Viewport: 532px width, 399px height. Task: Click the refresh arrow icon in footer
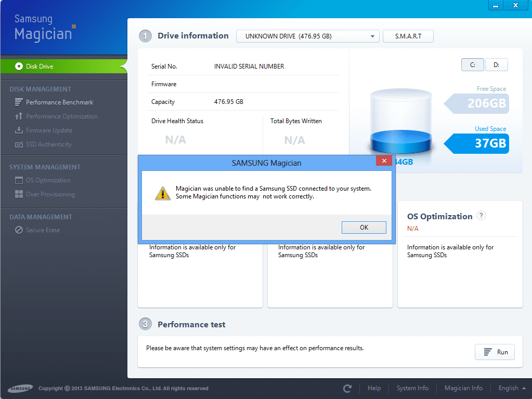[347, 389]
